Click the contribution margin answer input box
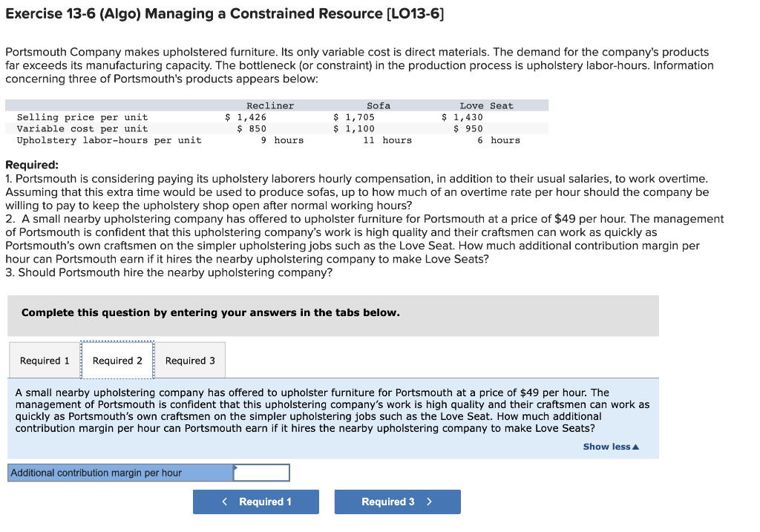The image size is (760, 532). [x=261, y=472]
